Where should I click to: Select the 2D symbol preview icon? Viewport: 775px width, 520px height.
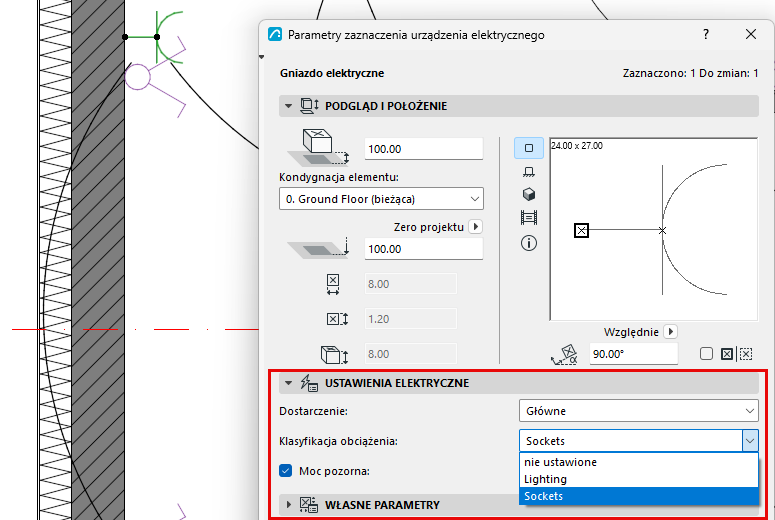[x=529, y=148]
